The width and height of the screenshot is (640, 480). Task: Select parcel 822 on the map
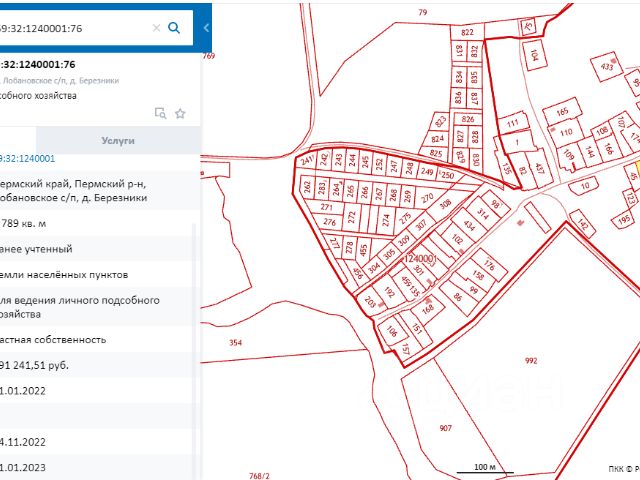[x=467, y=33]
